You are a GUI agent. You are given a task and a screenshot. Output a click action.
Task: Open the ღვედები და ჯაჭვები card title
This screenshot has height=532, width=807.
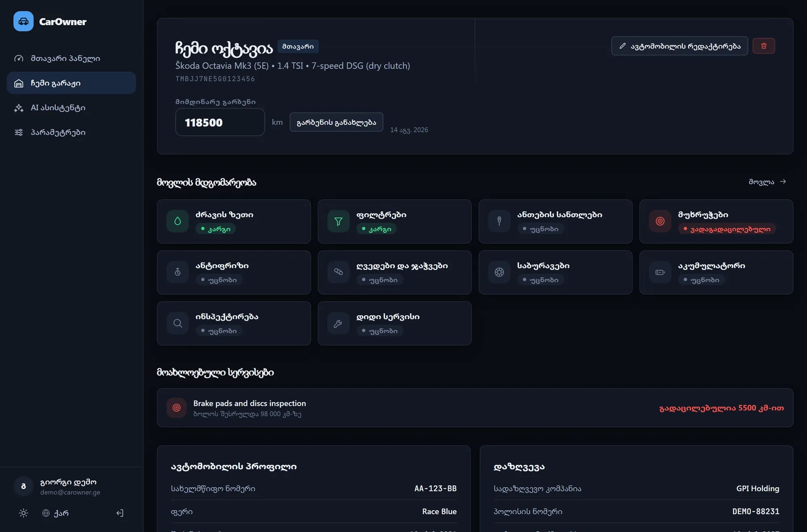coord(402,266)
